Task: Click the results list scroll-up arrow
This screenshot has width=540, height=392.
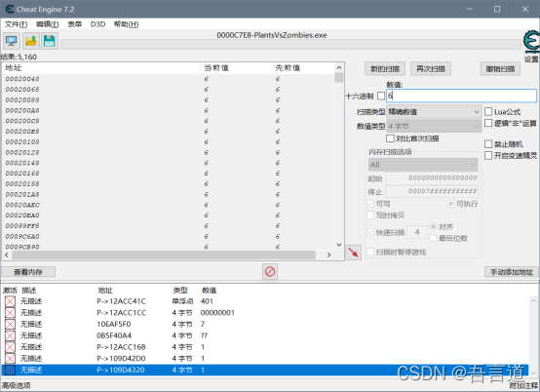Action: pos(339,68)
